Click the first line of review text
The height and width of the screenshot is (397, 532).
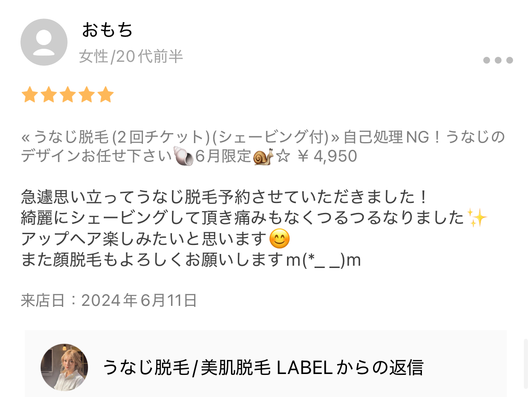(224, 197)
